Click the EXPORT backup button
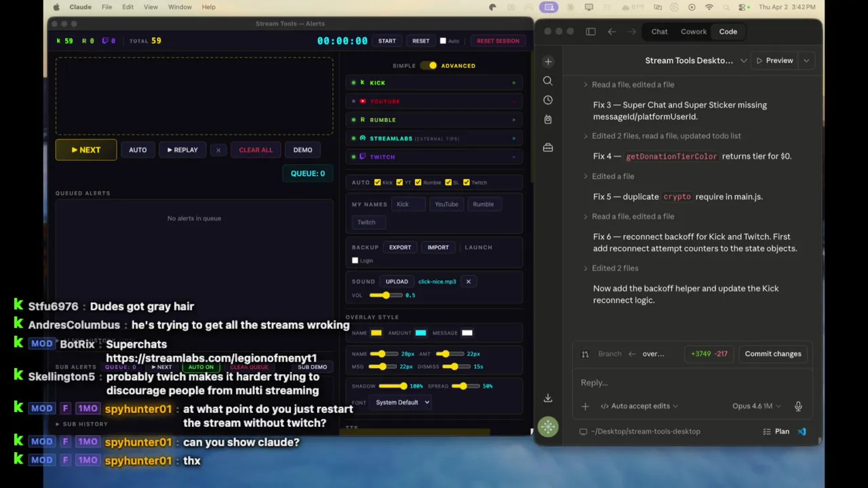868x488 pixels. (x=400, y=247)
